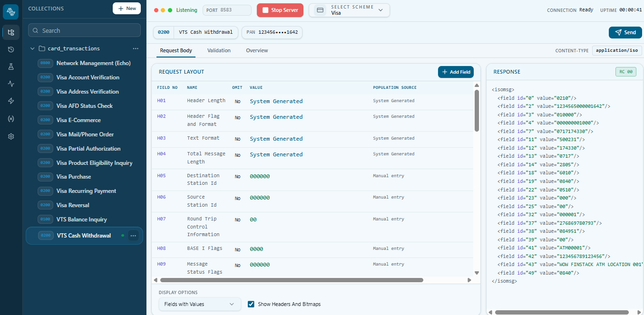Click the Send button

[x=625, y=32]
